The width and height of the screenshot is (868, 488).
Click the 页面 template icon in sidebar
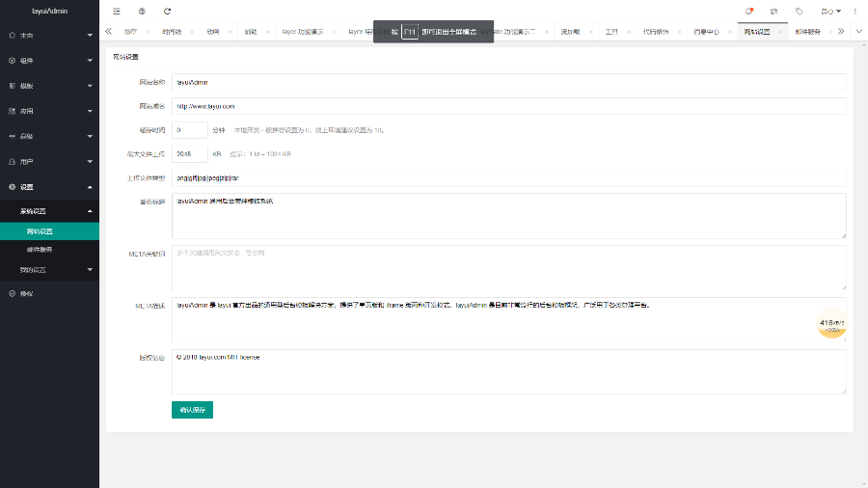(13, 86)
